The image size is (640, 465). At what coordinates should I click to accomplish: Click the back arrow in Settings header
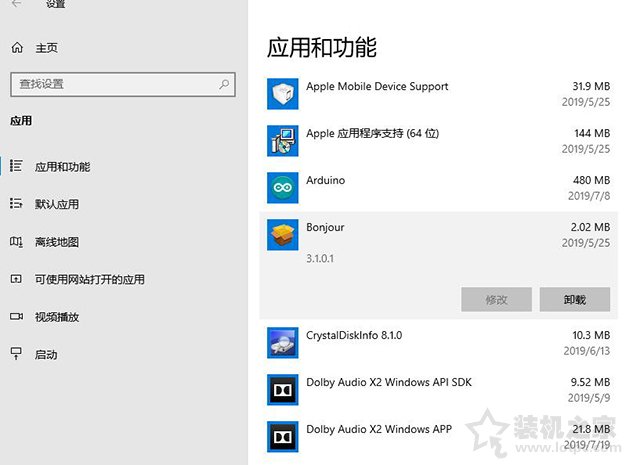pos(16,3)
